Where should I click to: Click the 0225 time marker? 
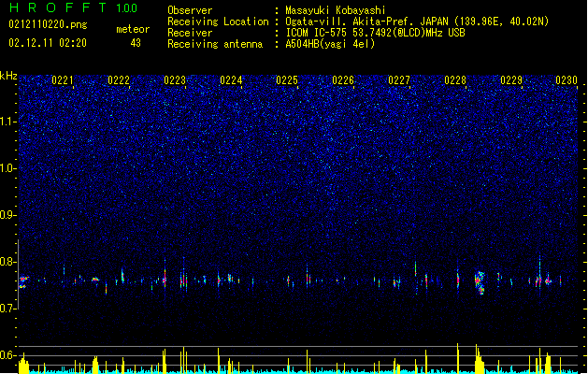(287, 80)
